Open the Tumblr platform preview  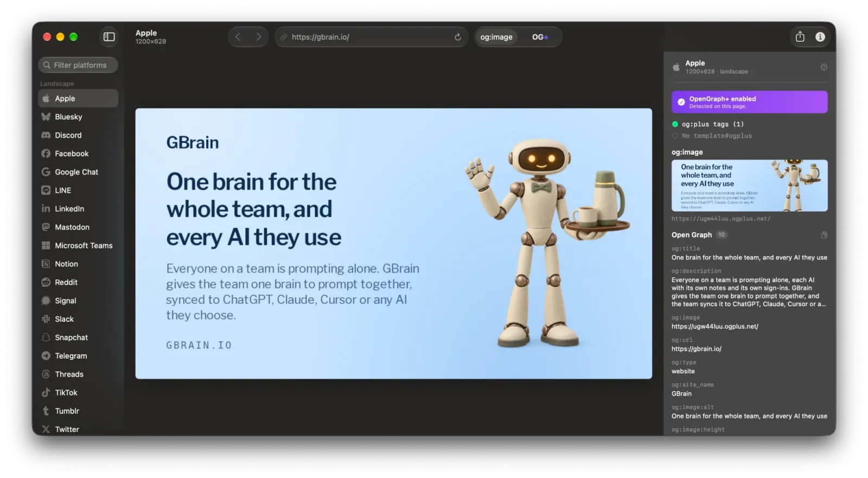tap(78, 411)
